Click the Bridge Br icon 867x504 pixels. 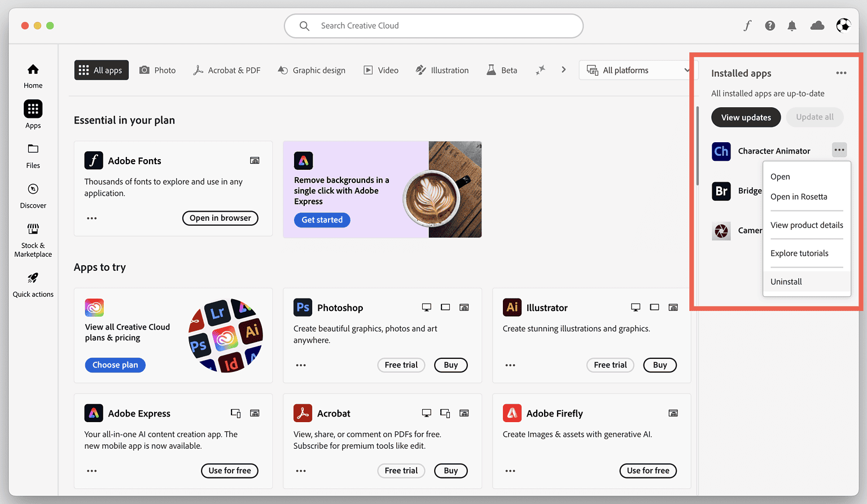click(x=721, y=191)
